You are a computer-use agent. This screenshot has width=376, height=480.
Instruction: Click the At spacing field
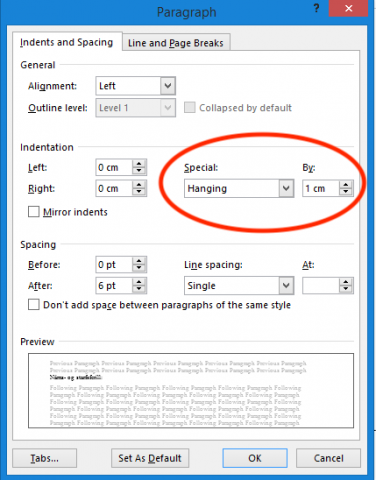321,286
